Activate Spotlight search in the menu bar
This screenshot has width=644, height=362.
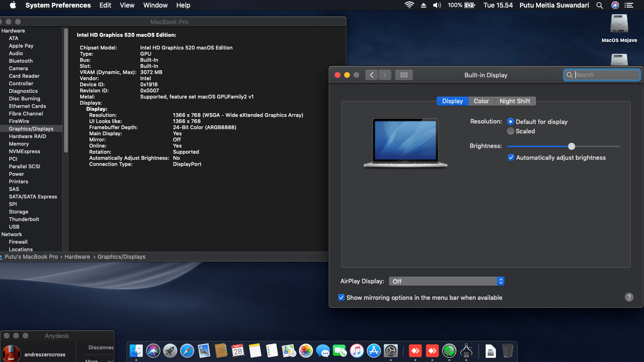pyautogui.click(x=599, y=5)
